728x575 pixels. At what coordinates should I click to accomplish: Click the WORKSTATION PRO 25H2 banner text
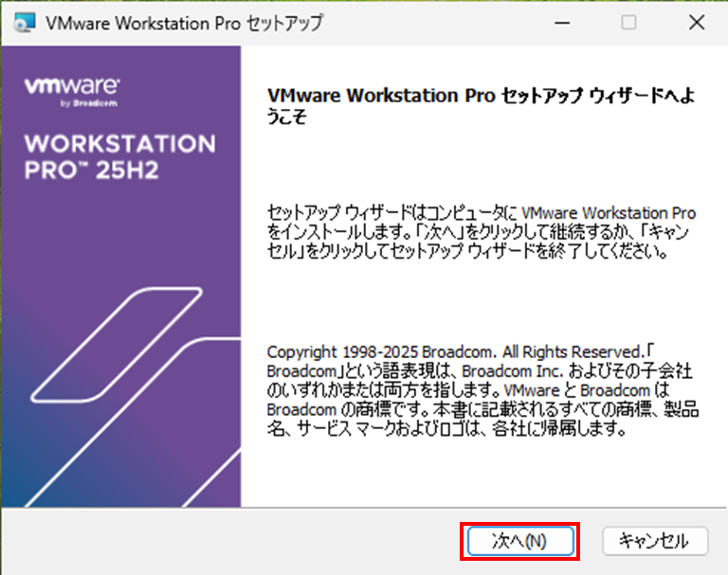point(119,159)
